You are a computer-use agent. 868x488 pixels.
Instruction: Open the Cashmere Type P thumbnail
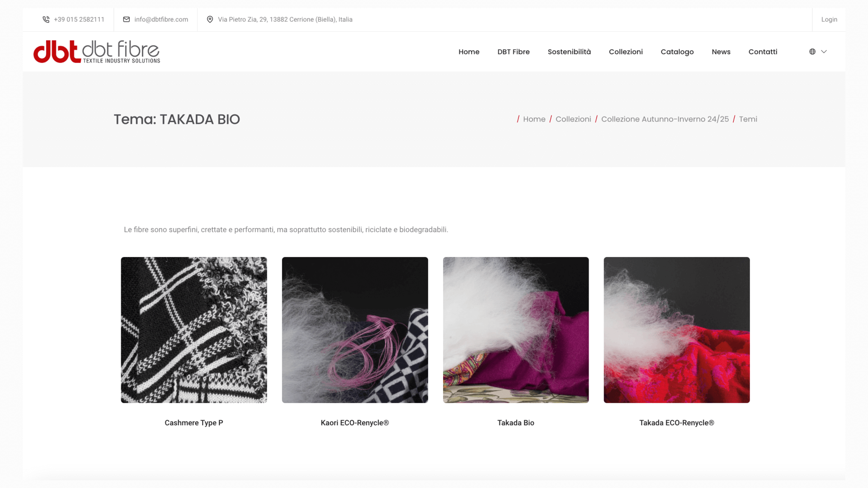tap(194, 330)
